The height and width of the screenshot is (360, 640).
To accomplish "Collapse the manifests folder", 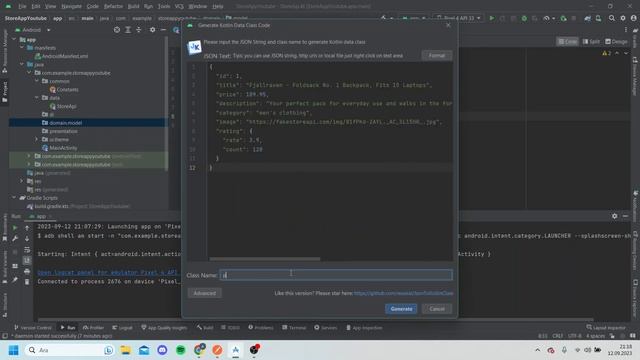I will point(22,48).
